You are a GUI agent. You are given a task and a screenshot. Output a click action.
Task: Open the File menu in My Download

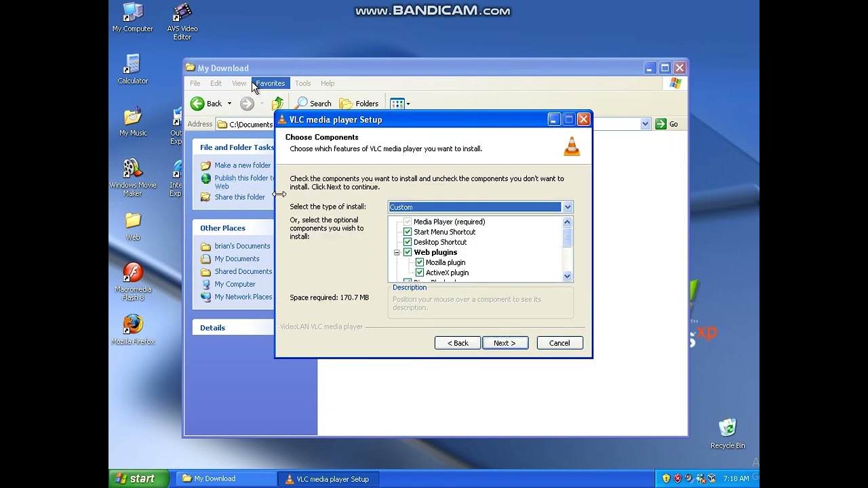(x=195, y=83)
